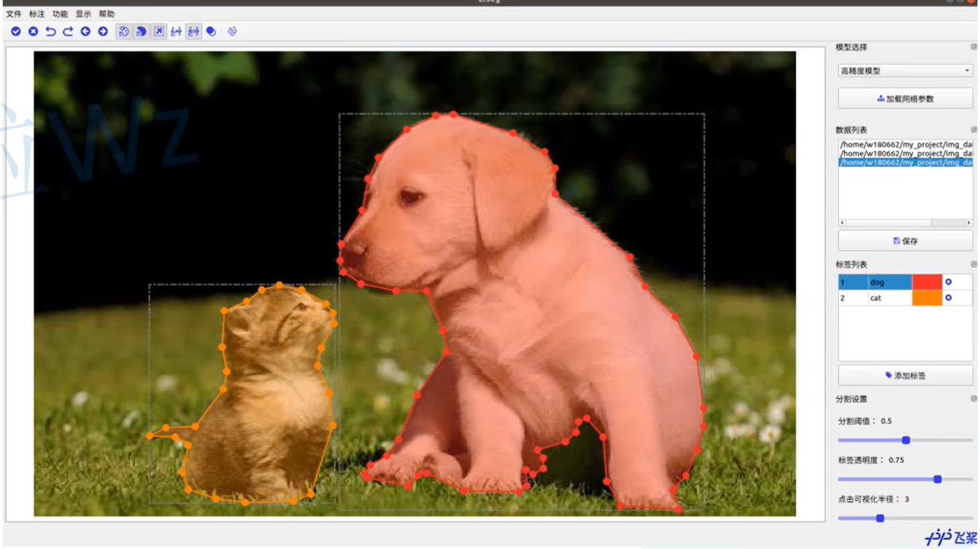Select the cat label name cell
980x549 pixels.
tap(890, 298)
